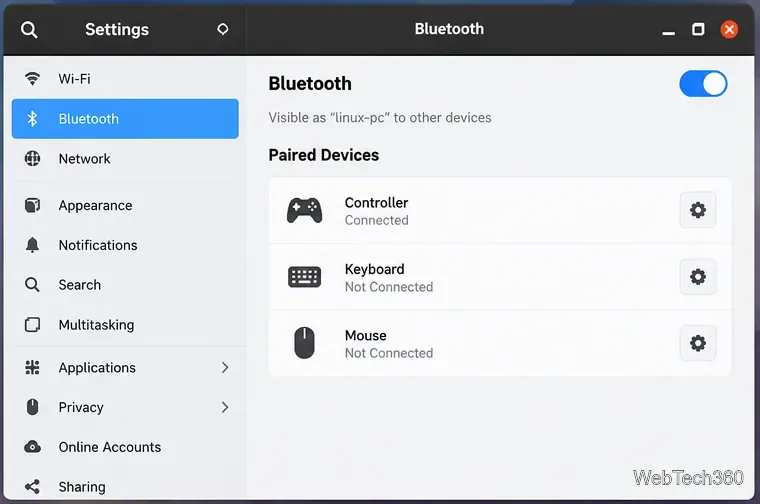Open the Network settings page
The height and width of the screenshot is (504, 760).
click(126, 158)
